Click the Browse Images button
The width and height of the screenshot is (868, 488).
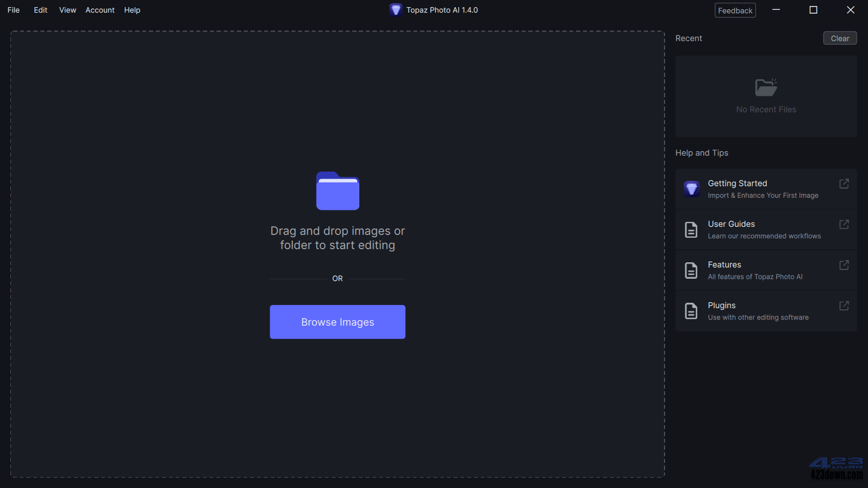[x=337, y=322]
